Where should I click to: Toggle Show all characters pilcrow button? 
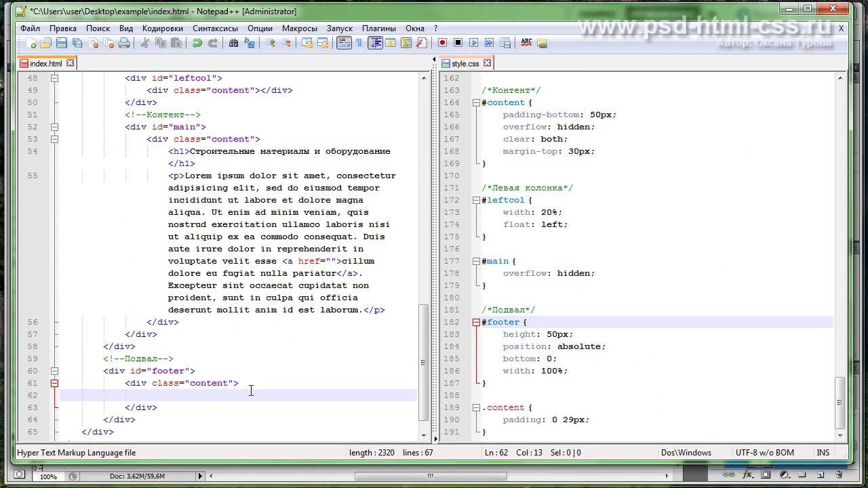point(359,43)
